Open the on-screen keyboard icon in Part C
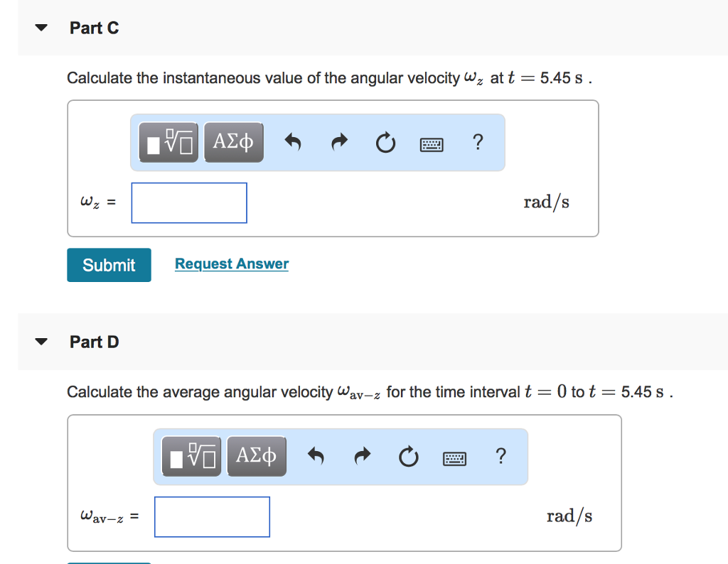 [x=432, y=143]
